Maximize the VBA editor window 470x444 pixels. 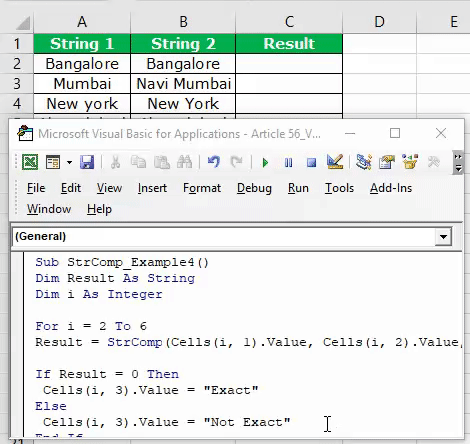coord(395,133)
